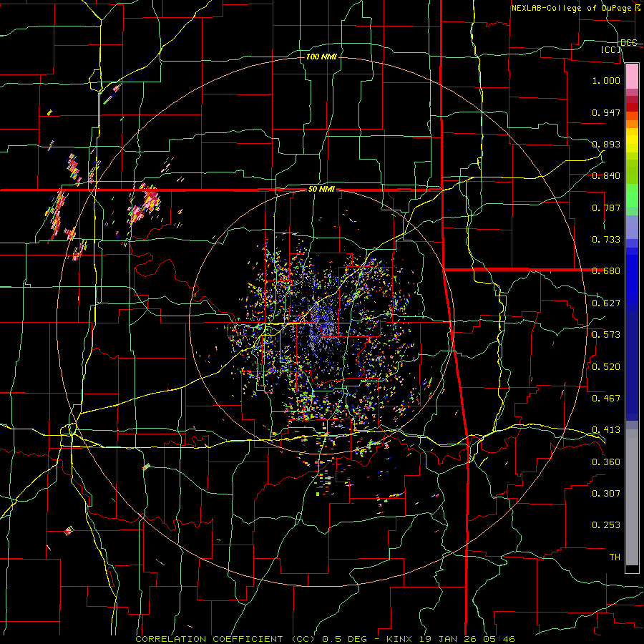644x644 pixels.
Task: Click the 0.520 scale value
Action: [606, 367]
